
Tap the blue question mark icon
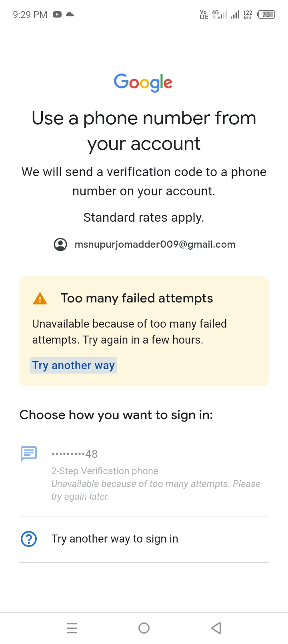pyautogui.click(x=29, y=539)
